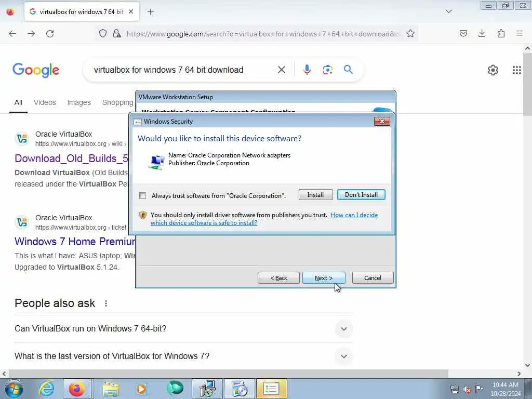Close the virtualbox search tab
This screenshot has height=399, width=532.
(x=131, y=11)
